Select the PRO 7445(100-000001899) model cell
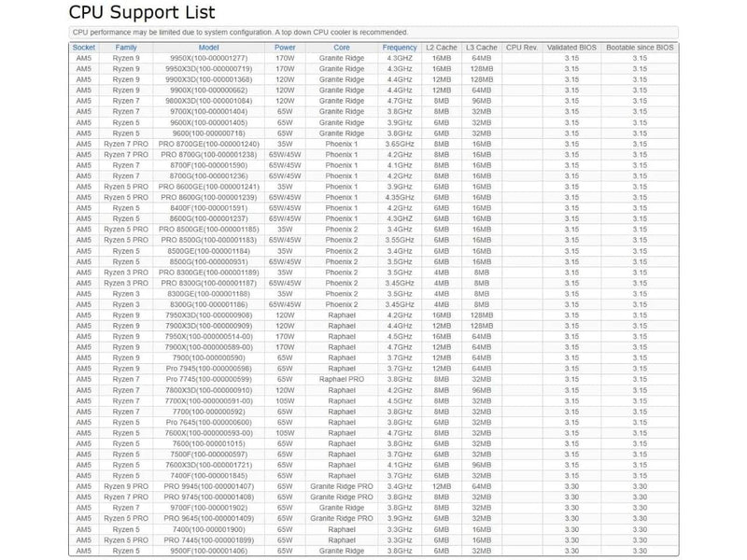This screenshot has height=560, width=747. (x=208, y=540)
